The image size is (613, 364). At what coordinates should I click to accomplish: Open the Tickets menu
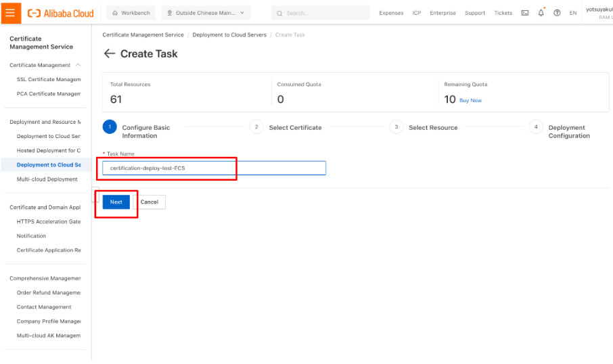tap(503, 13)
